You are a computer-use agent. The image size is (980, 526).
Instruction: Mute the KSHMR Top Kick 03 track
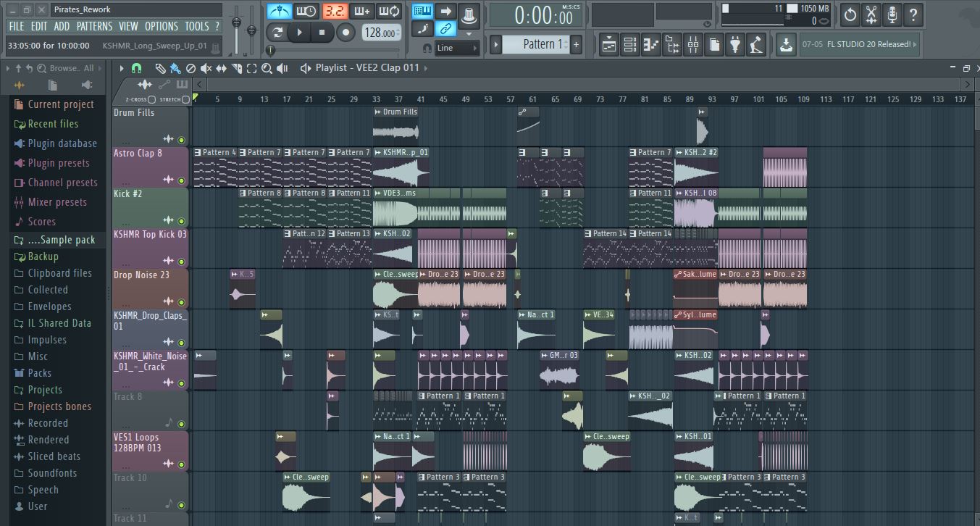pos(181,262)
